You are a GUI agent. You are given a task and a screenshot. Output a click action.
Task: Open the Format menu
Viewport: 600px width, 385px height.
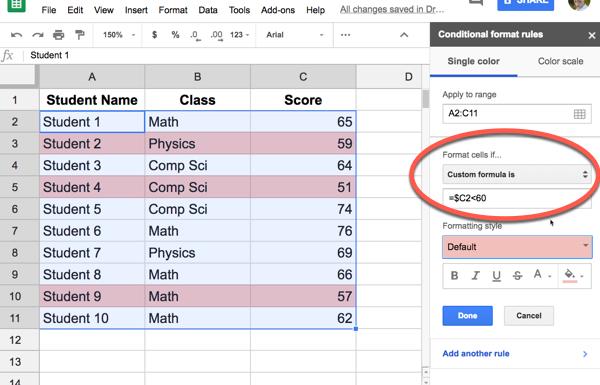tap(173, 10)
